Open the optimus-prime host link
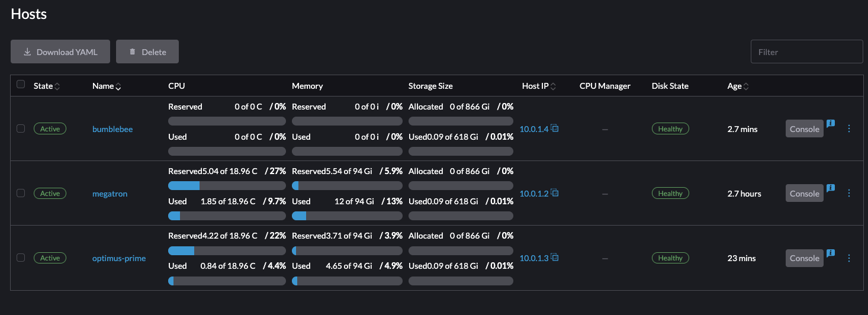This screenshot has height=315, width=868. (x=119, y=258)
